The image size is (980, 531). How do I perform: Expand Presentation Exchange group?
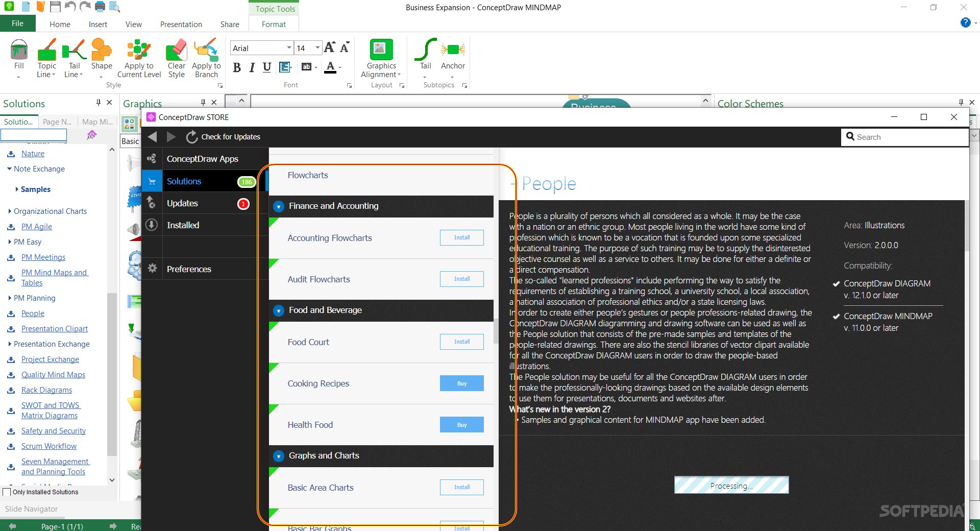(10, 344)
